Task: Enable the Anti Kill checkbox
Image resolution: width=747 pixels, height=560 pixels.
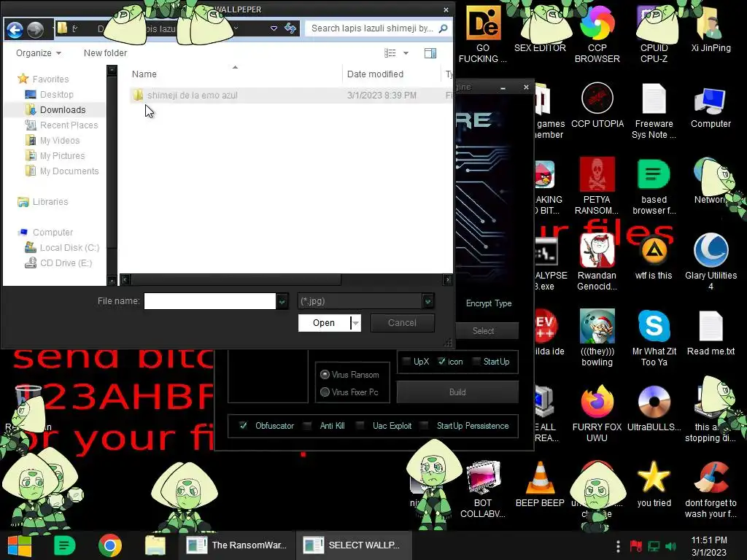Action: (x=308, y=425)
